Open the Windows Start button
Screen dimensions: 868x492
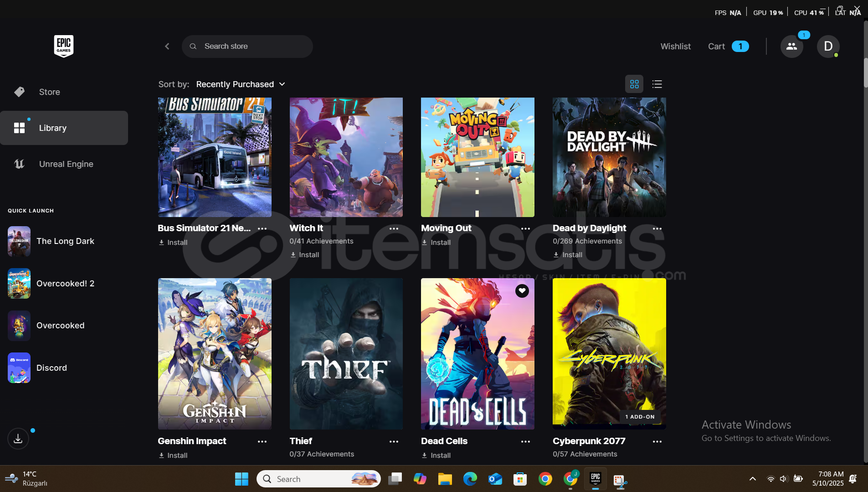(x=241, y=479)
